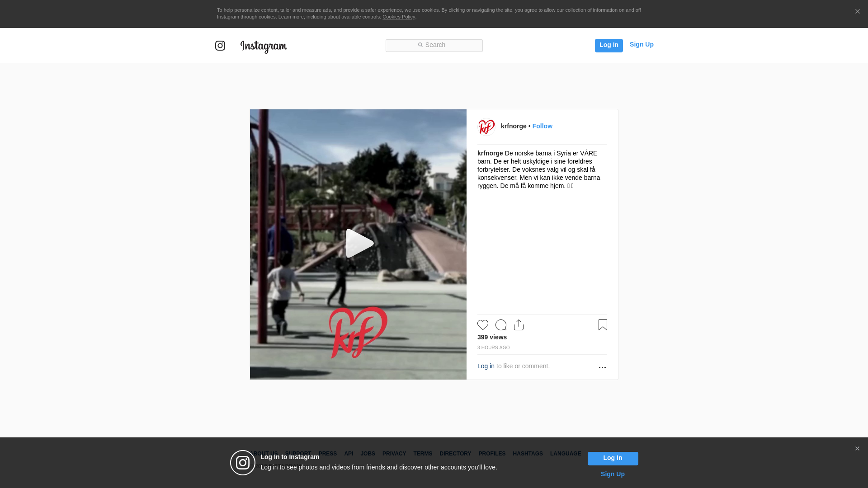Click the Search input field
This screenshot has height=488, width=868.
[434, 45]
